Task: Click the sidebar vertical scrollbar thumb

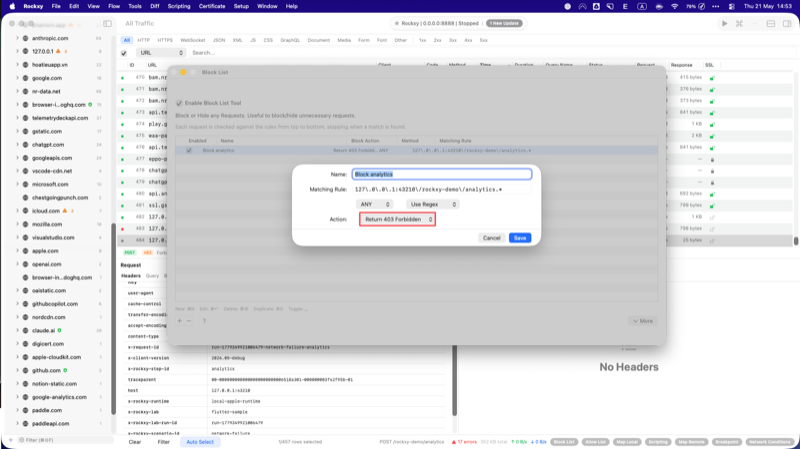Action: (x=113, y=319)
